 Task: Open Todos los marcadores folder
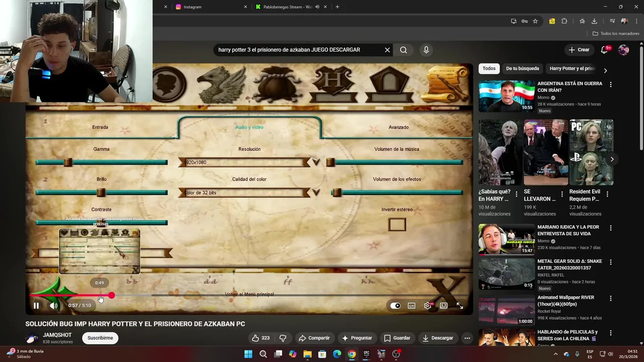(616, 34)
